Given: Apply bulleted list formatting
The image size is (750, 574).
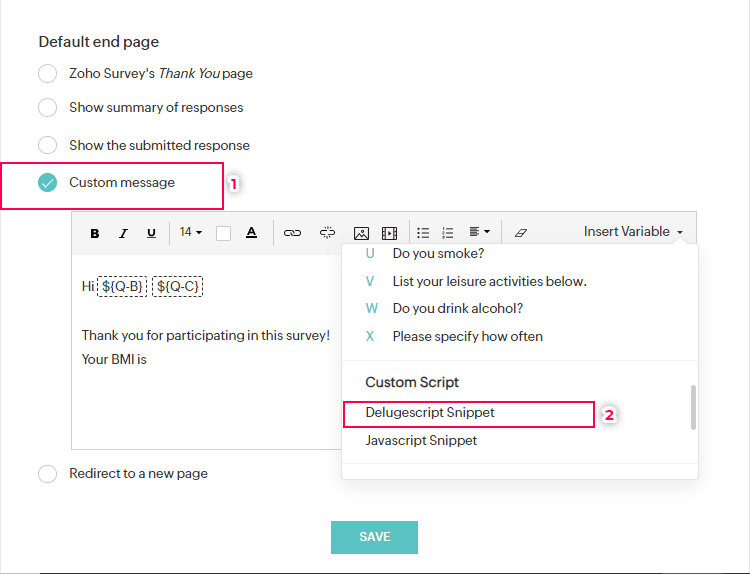Looking at the screenshot, I should click(423, 233).
